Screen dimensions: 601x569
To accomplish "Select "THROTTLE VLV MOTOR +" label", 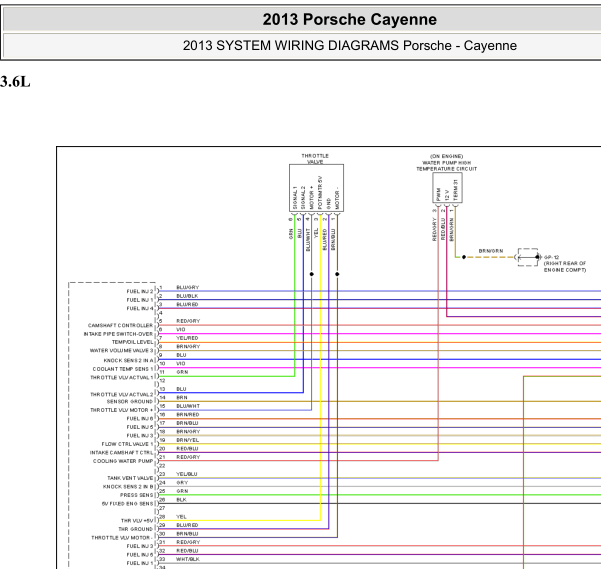I will pyautogui.click(x=122, y=410).
